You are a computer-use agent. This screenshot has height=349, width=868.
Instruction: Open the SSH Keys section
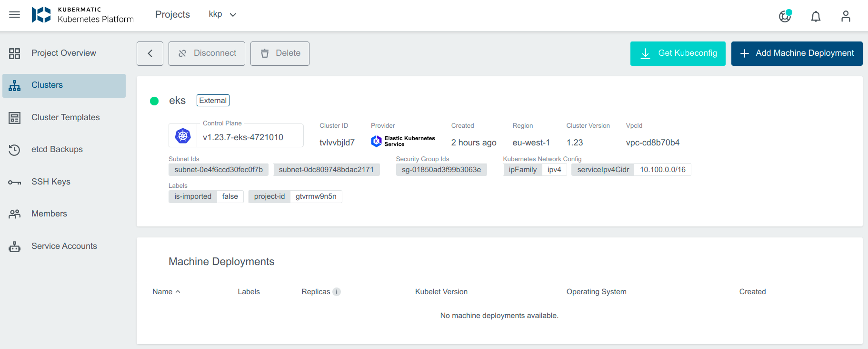[x=50, y=182]
